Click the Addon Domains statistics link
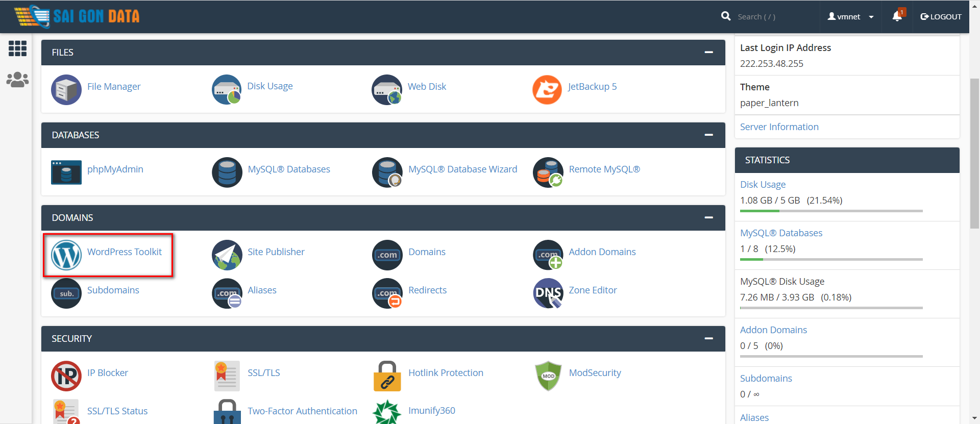 click(x=773, y=330)
